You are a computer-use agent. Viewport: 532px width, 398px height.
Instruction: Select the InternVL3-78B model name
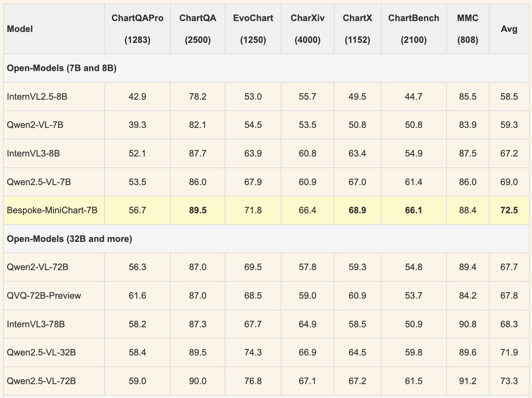pyautogui.click(x=36, y=324)
